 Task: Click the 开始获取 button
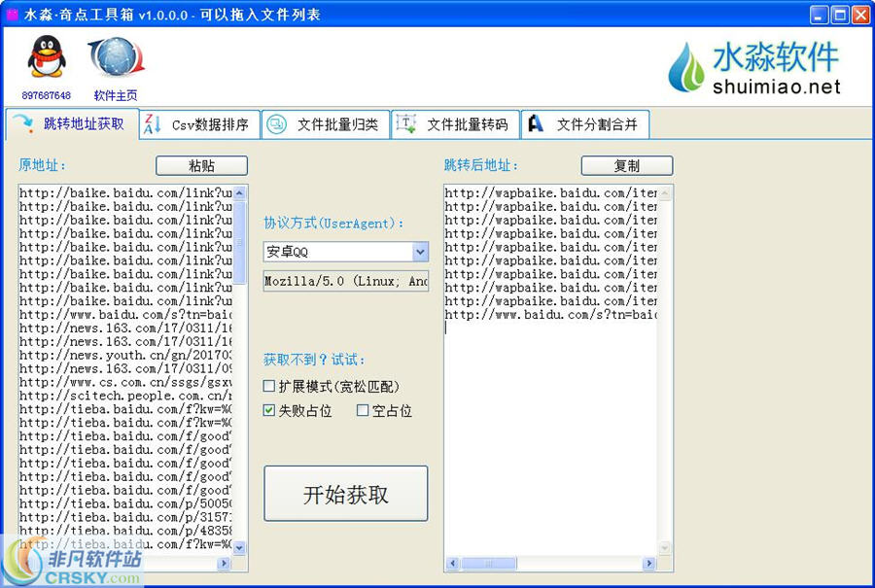pyautogui.click(x=346, y=494)
